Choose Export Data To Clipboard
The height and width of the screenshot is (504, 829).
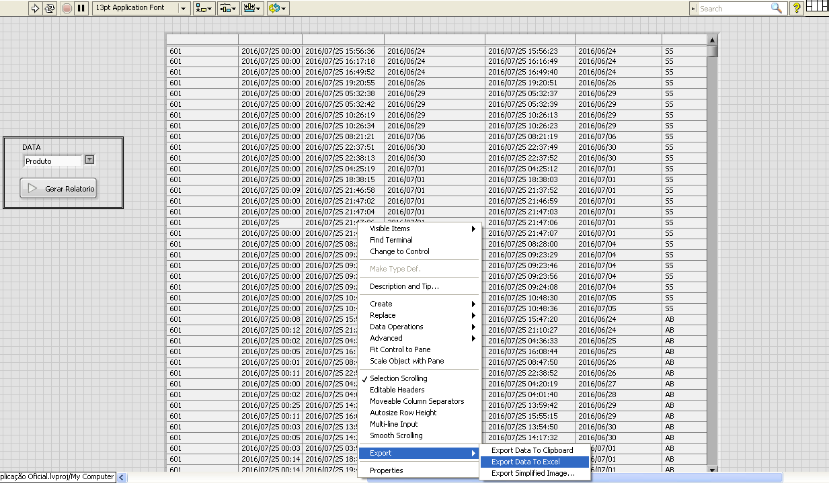pos(532,450)
